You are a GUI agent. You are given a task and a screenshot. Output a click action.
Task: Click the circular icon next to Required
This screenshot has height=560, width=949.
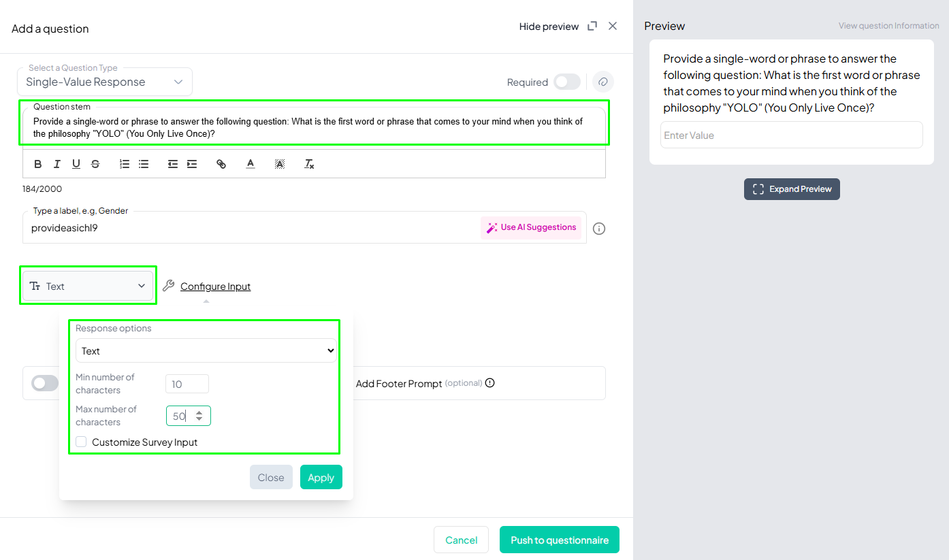[x=602, y=82]
